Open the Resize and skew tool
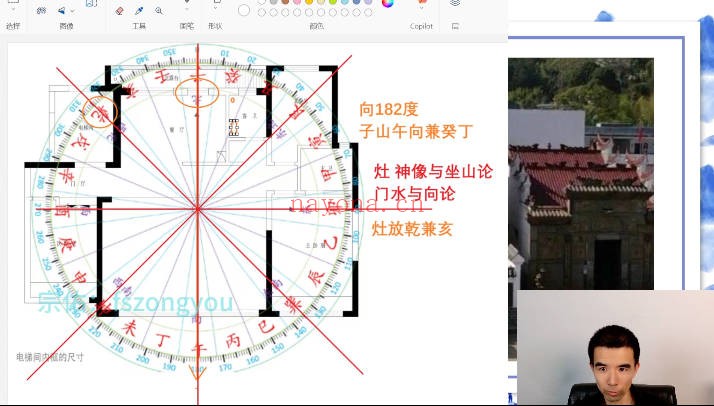The image size is (714, 406). point(41,10)
